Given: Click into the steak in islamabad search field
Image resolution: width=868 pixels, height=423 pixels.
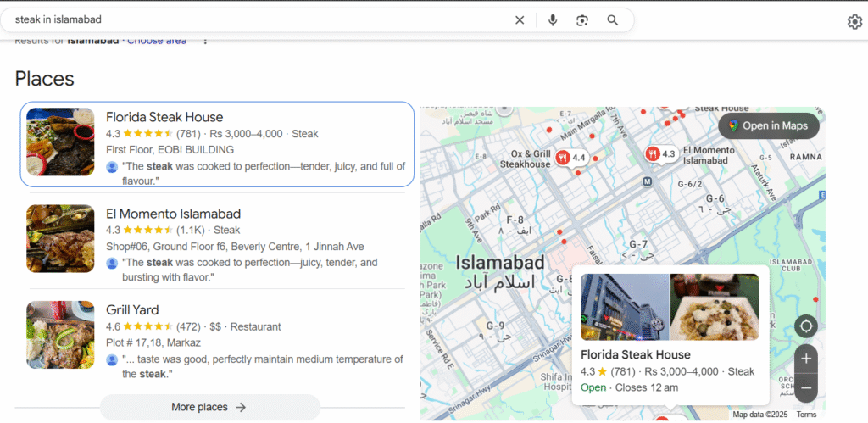Looking at the screenshot, I should (x=254, y=19).
